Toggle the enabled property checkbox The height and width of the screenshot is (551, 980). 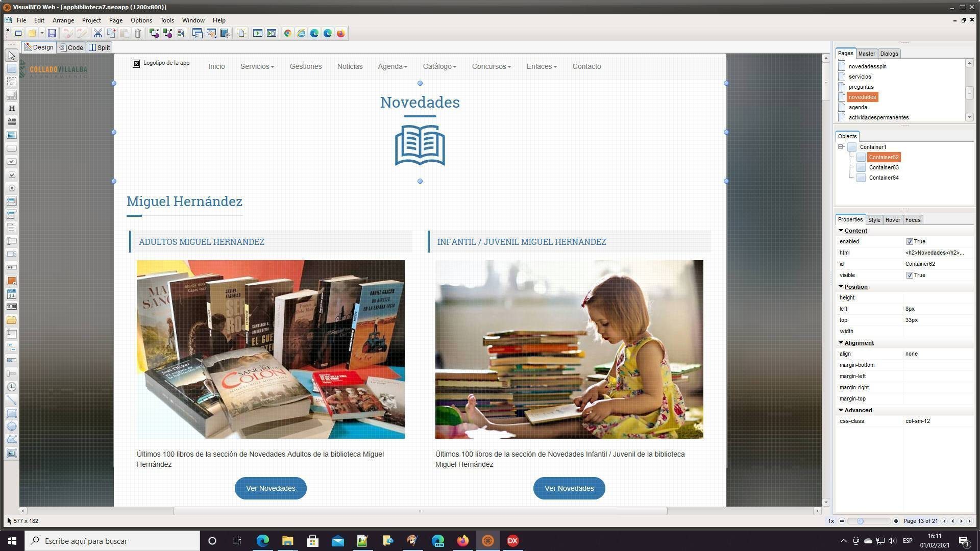tap(910, 241)
